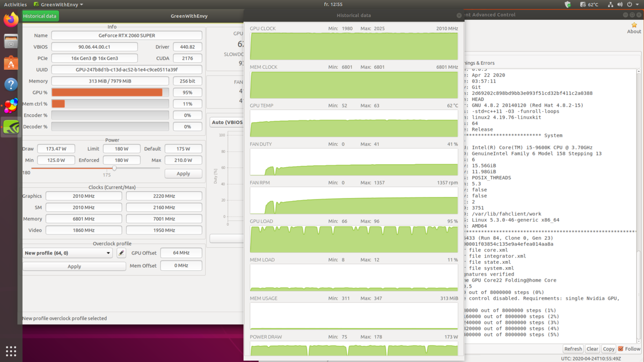This screenshot has height=362, width=644.
Task: Open the colorful balls app in dock
Action: (11, 106)
